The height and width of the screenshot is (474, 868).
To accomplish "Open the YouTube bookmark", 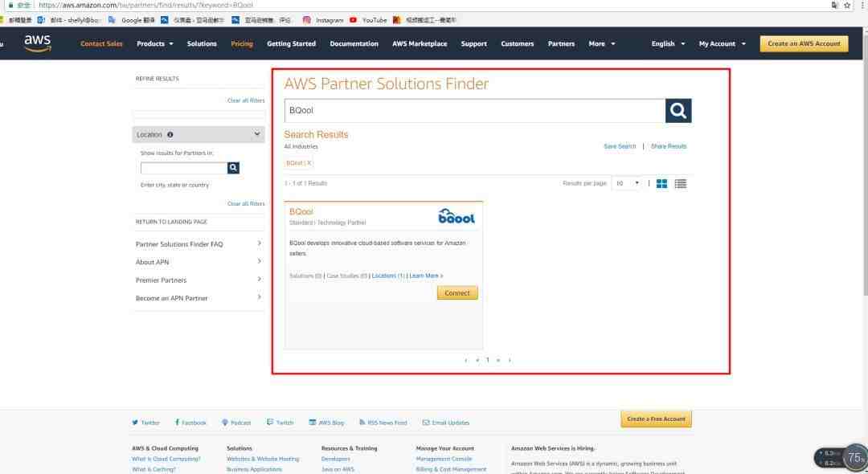I will click(368, 20).
